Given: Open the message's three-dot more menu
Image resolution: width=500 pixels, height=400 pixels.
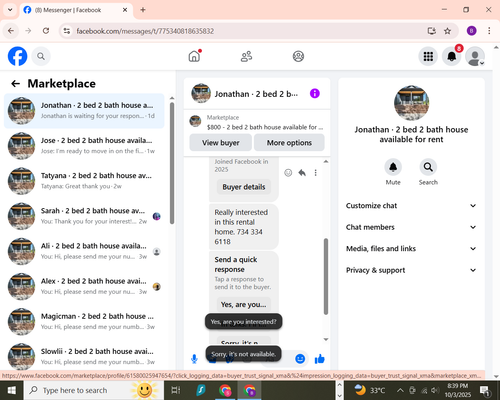Looking at the screenshot, I should (x=315, y=173).
